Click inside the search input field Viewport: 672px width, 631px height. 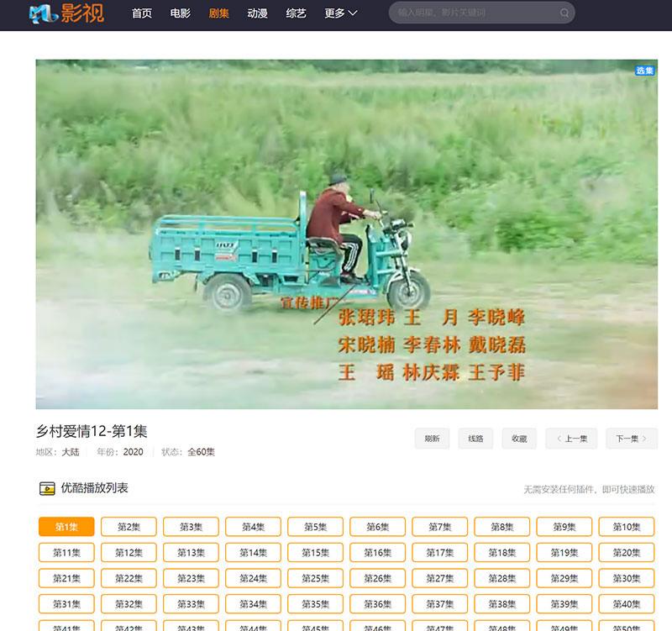(x=470, y=13)
